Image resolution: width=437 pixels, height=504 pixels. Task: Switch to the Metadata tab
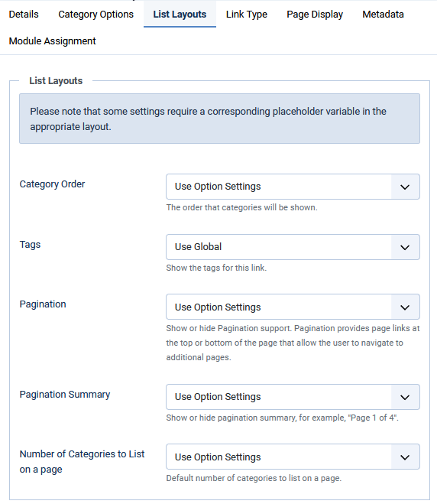383,15
